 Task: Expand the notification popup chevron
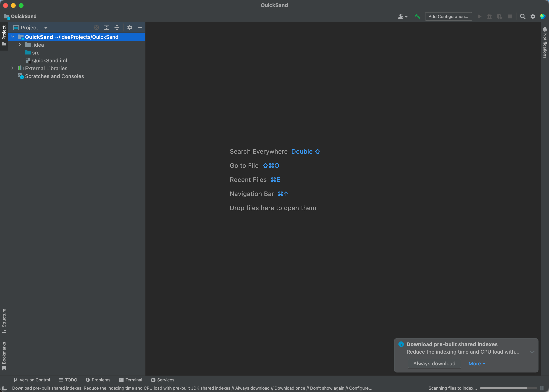(x=532, y=352)
